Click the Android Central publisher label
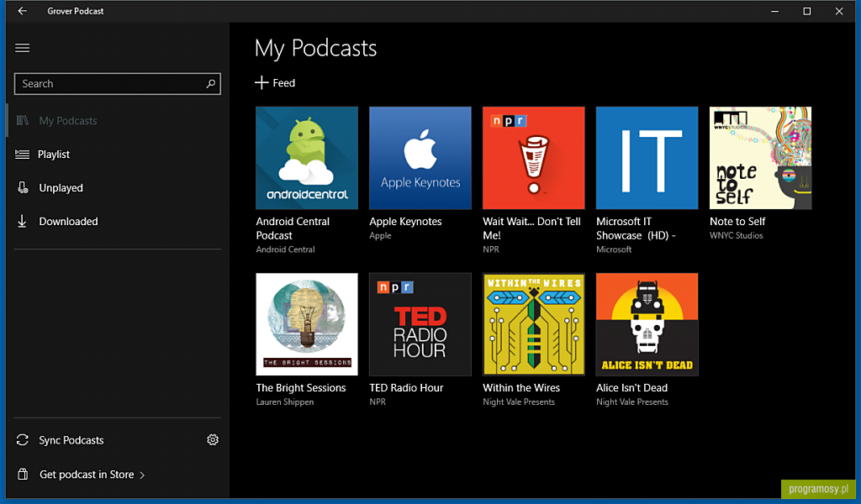 point(286,249)
